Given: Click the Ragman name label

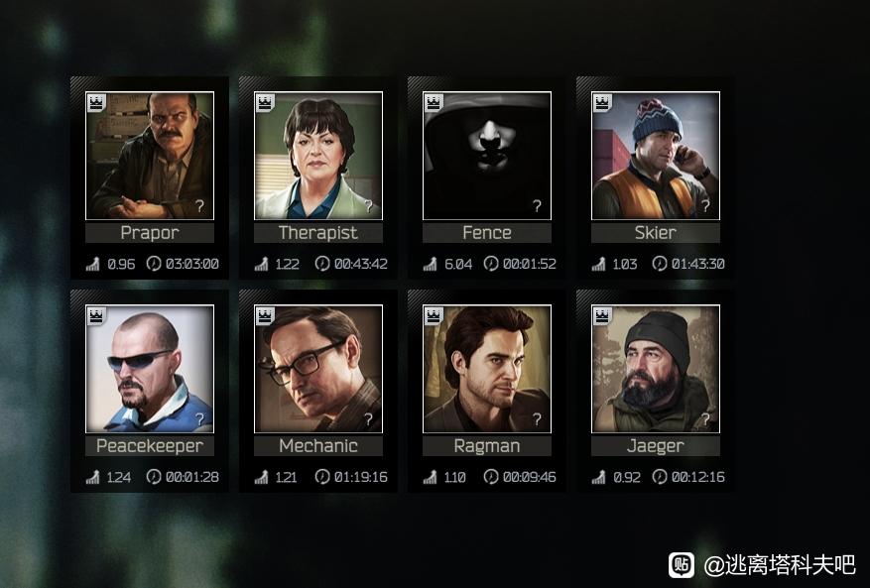Looking at the screenshot, I should point(487,446).
